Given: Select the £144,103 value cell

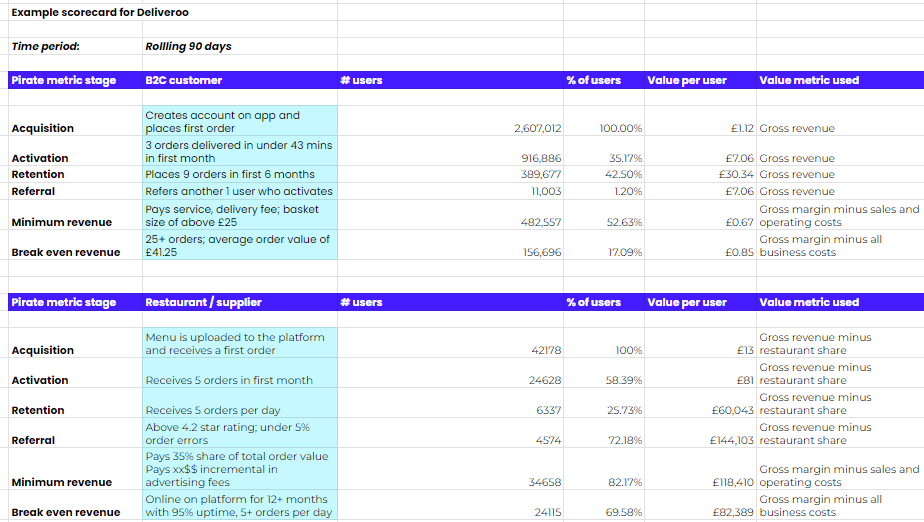Looking at the screenshot, I should pyautogui.click(x=701, y=433).
